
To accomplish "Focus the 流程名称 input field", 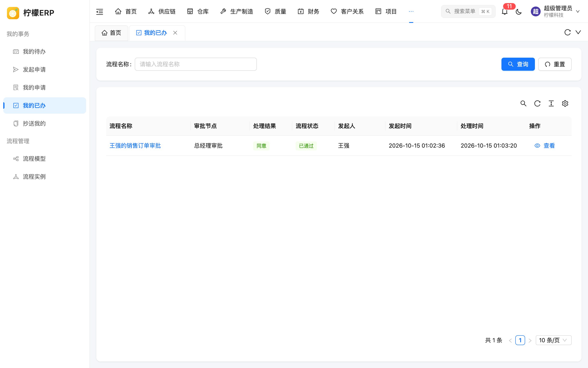I will tap(196, 64).
